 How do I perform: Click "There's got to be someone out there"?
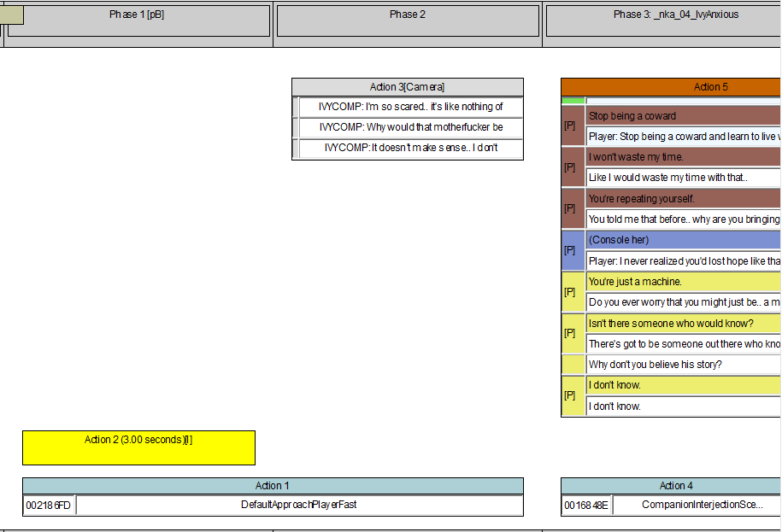[x=683, y=344]
